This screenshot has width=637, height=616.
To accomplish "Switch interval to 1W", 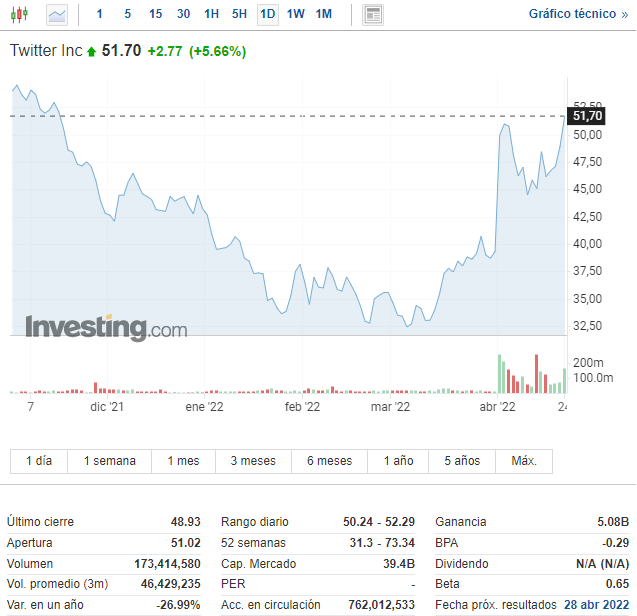I will 296,14.
